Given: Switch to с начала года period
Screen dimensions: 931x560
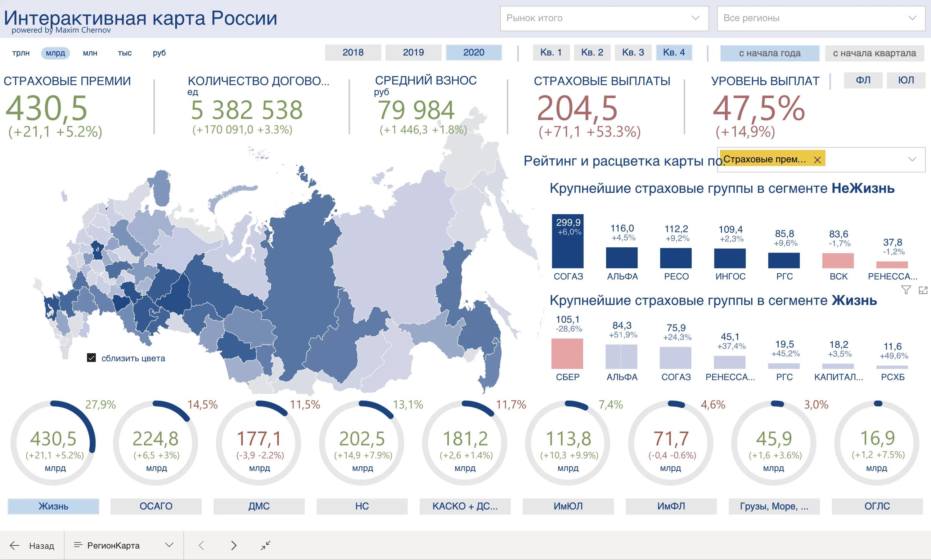Looking at the screenshot, I should tap(770, 53).
